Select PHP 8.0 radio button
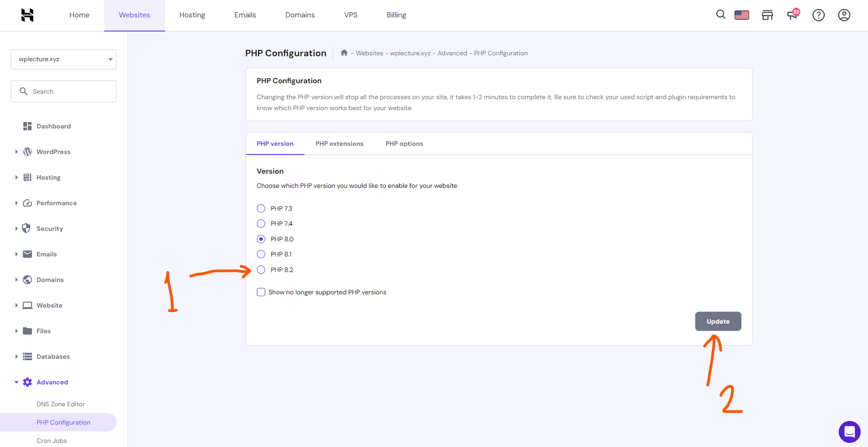The width and height of the screenshot is (868, 447). (x=261, y=239)
